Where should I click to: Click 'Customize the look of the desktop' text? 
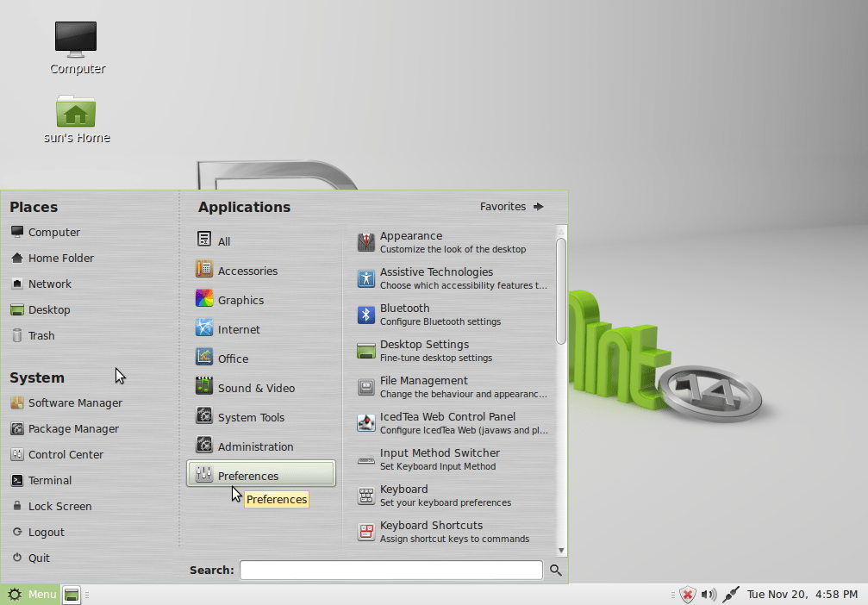pos(453,249)
